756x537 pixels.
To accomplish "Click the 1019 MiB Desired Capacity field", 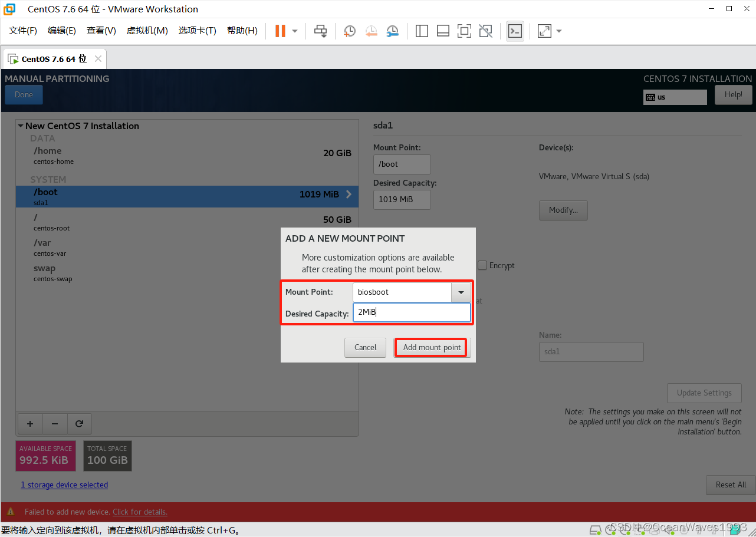I will 402,199.
